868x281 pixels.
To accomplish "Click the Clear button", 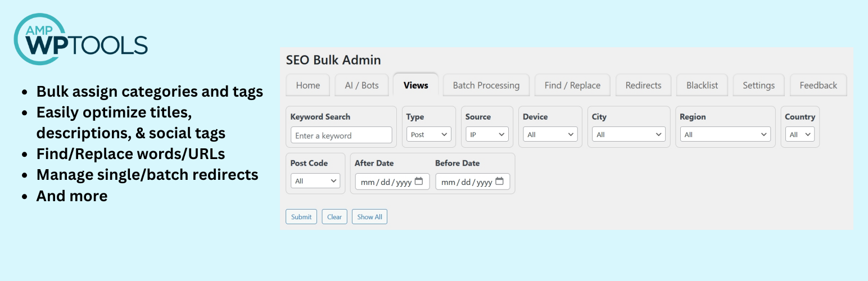I will (334, 217).
